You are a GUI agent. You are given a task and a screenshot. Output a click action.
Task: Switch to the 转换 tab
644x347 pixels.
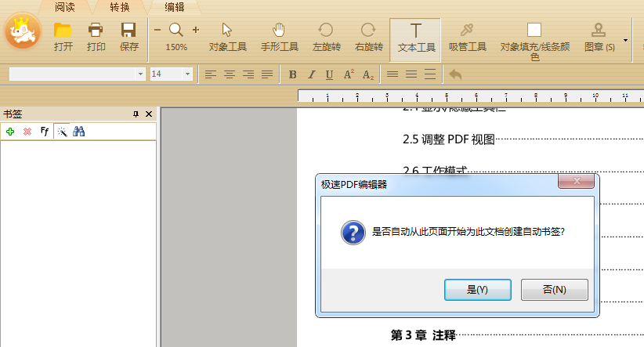120,7
